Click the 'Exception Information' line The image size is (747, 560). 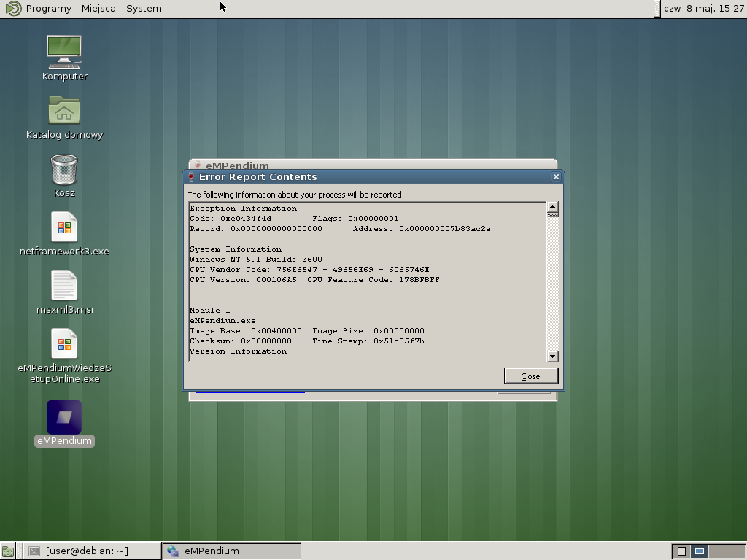(244, 209)
